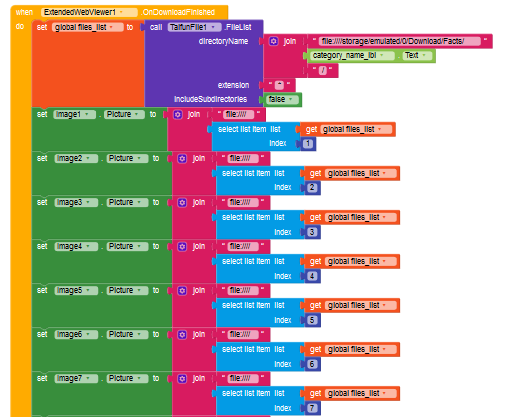Click the file path text string ending in Download/Facts/
The height and width of the screenshot is (417, 512).
[x=400, y=41]
